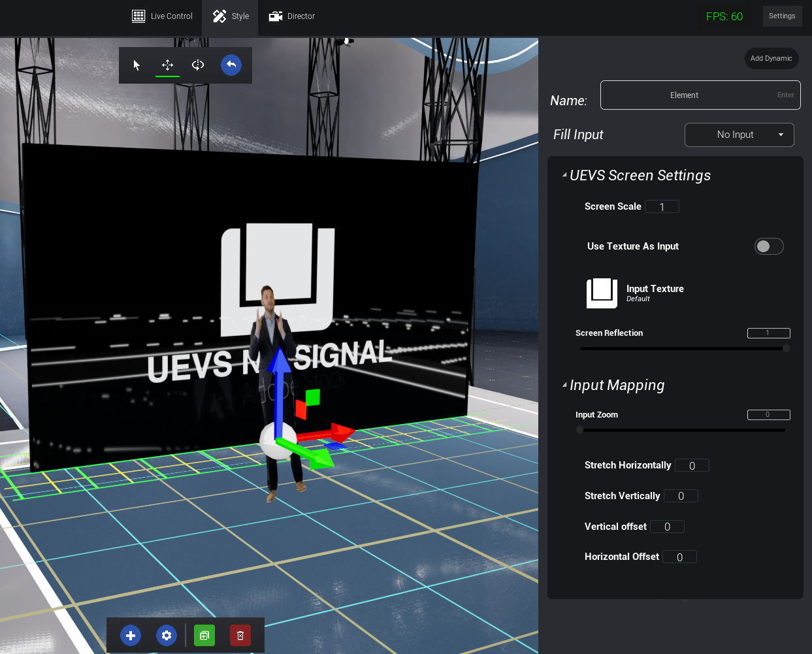Activate the move translate tool
The image size is (812, 654).
click(x=167, y=65)
